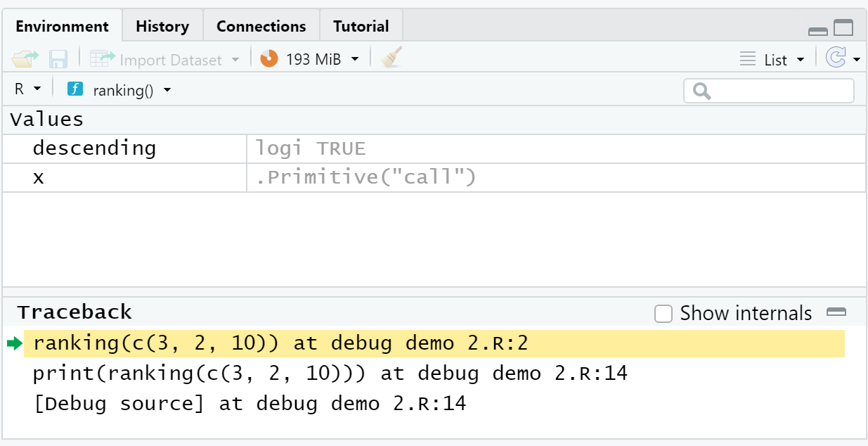Switch to the History tab
This screenshot has width=868, height=446.
coord(162,25)
